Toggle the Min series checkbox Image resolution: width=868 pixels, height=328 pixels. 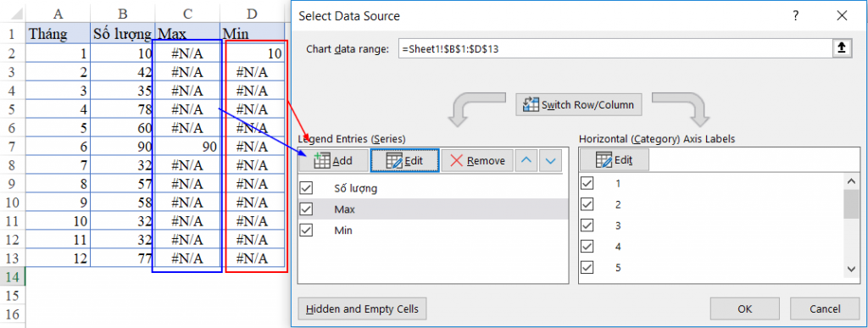pyautogui.click(x=306, y=230)
